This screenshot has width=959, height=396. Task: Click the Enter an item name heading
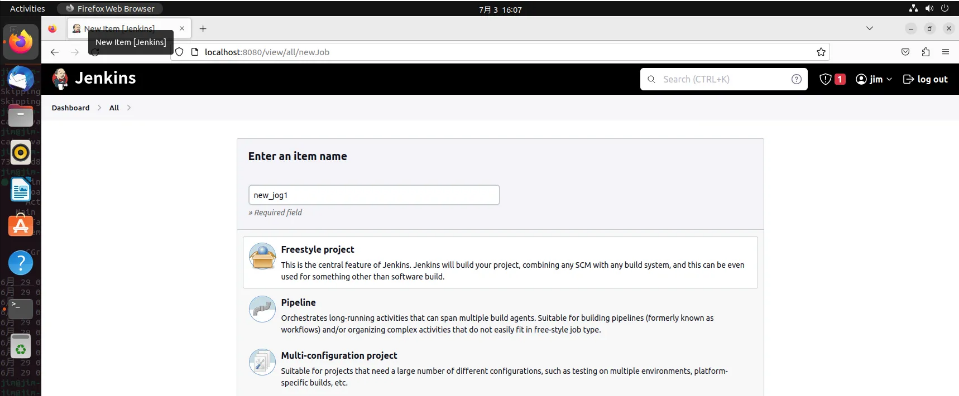click(x=297, y=156)
